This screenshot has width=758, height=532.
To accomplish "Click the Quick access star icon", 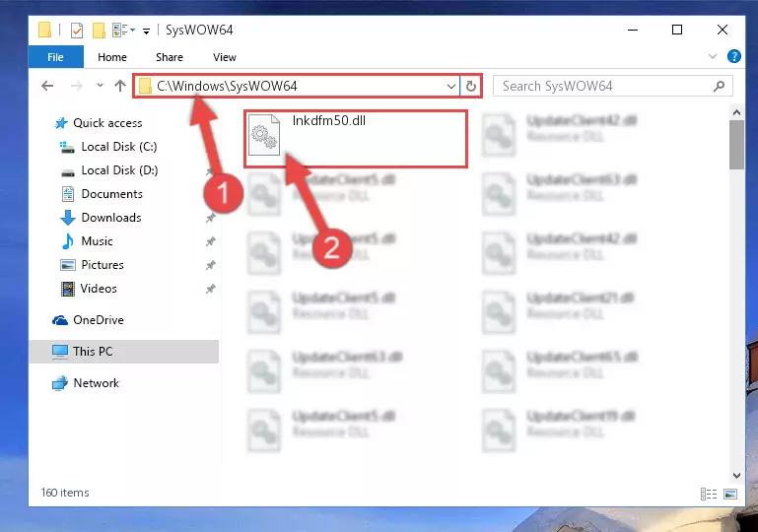I will [x=61, y=123].
